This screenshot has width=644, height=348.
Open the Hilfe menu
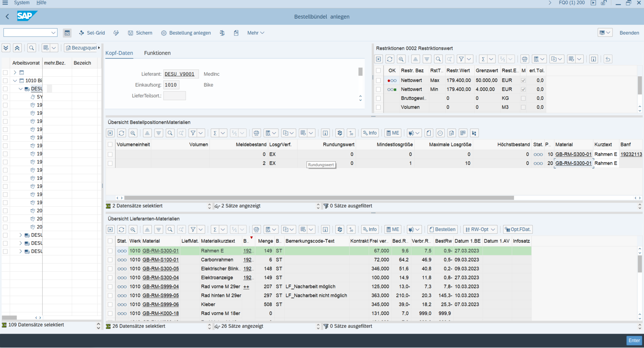[x=41, y=3]
